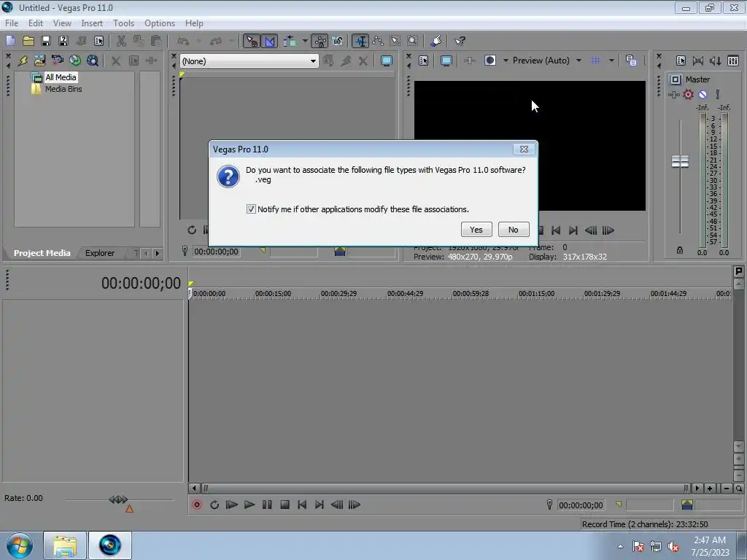
Task: Click Master bus FX gear icon
Action: [x=689, y=94]
